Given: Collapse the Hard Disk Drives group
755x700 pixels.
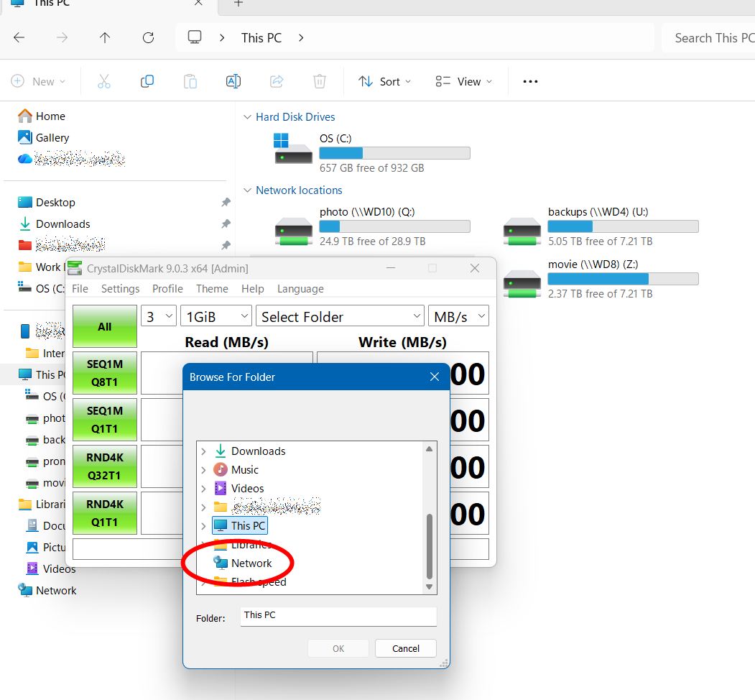Looking at the screenshot, I should 248,117.
